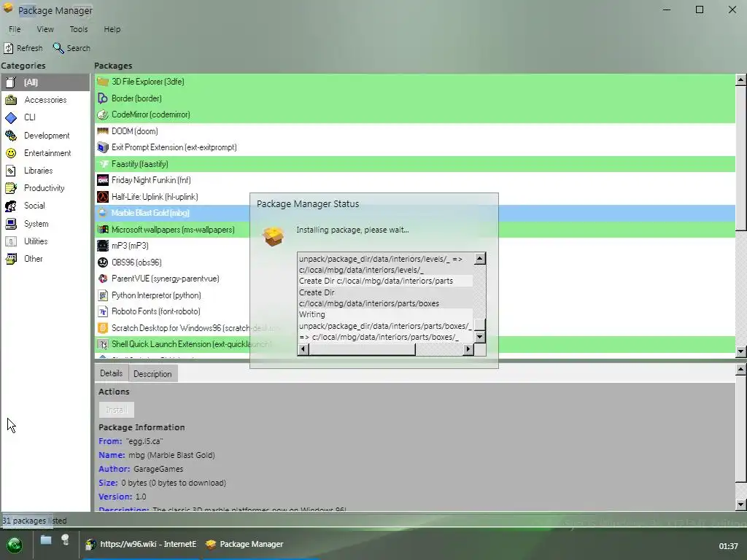
Task: Click the Productivity category label
Action: 44,188
